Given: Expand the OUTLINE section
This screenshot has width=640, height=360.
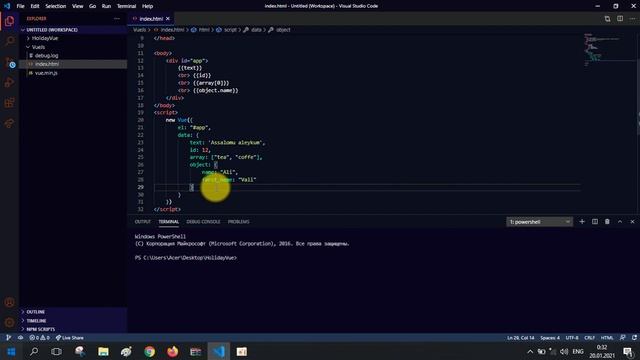Looking at the screenshot, I should pos(73,312).
